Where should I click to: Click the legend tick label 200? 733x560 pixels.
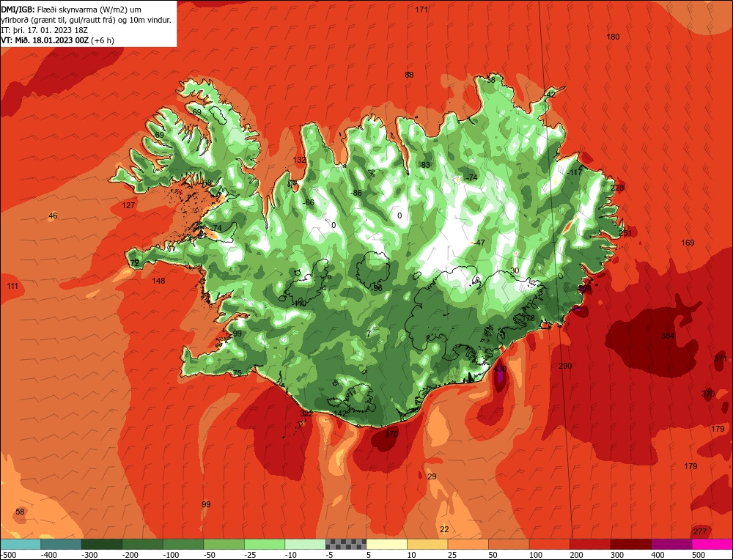point(576,555)
